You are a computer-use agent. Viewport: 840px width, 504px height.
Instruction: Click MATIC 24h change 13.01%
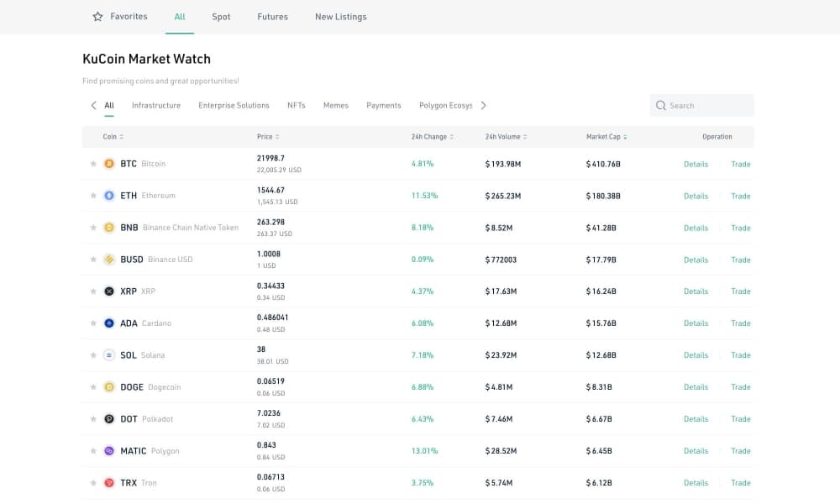coord(424,451)
